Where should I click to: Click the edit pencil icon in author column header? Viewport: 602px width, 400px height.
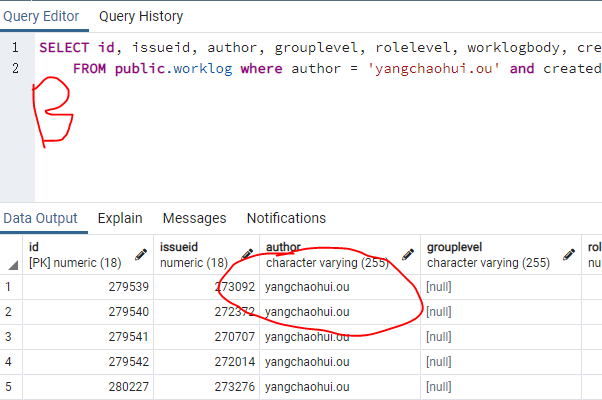pos(408,255)
